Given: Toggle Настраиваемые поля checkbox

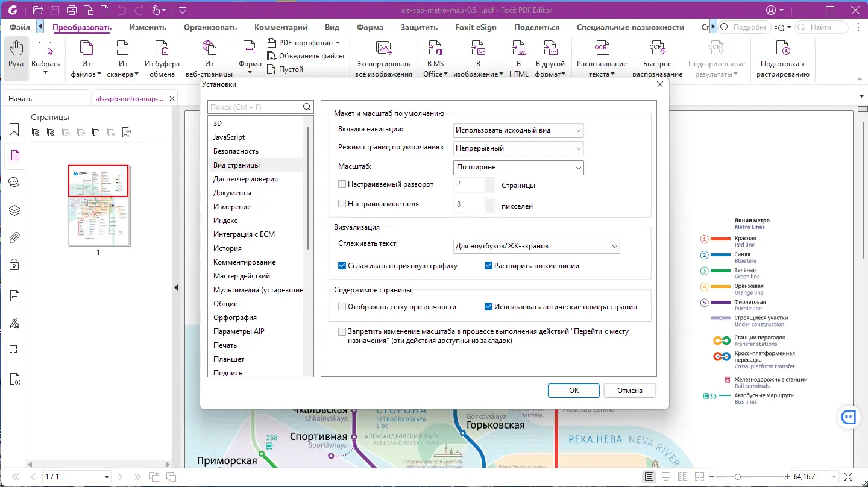Looking at the screenshot, I should pos(342,204).
